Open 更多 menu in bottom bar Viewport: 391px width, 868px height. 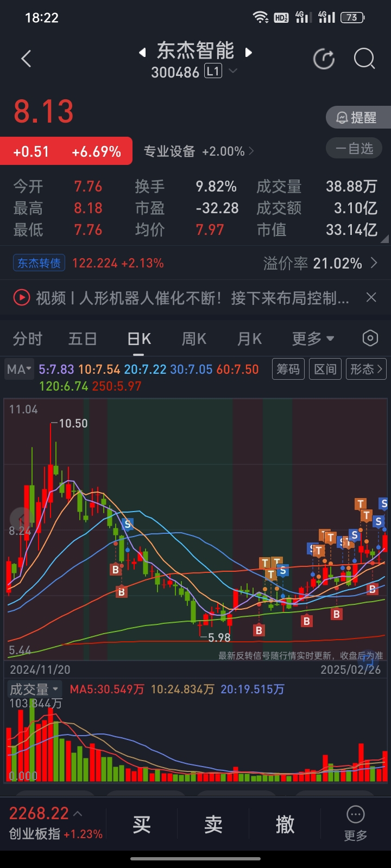tap(356, 824)
